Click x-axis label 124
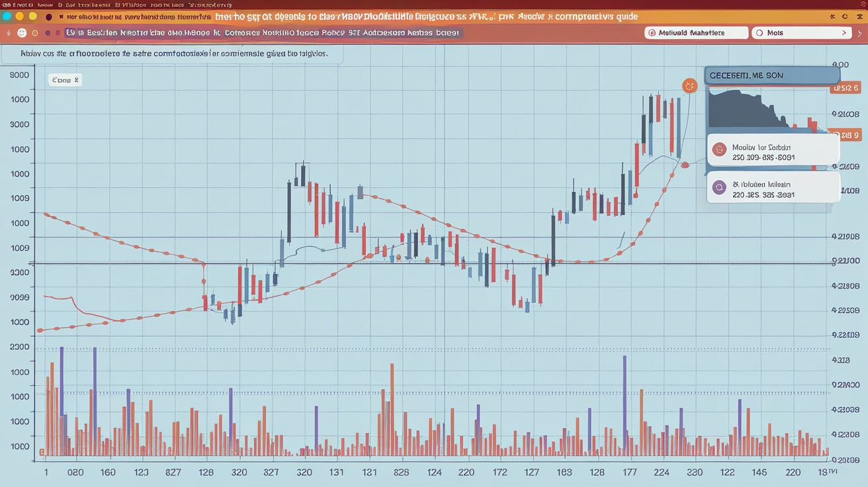The height and width of the screenshot is (487, 868). click(x=434, y=472)
